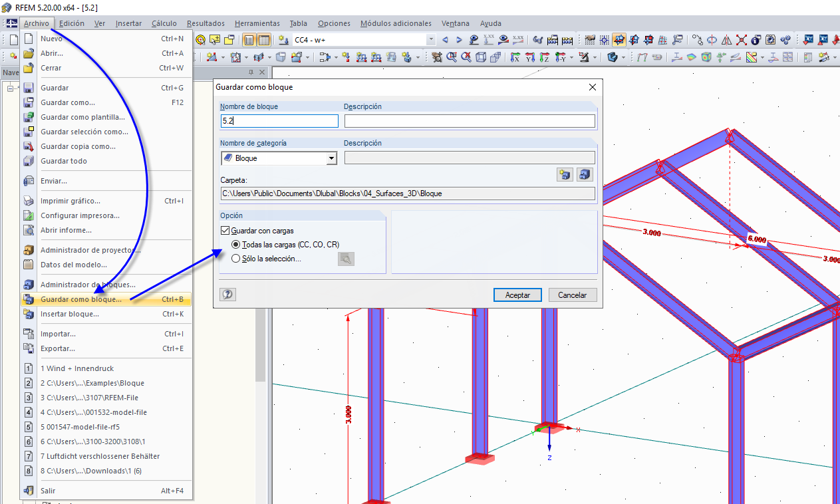Open recent file 3 C:\Users\...\3107\RFEM-File
This screenshot has width=840, height=504.
[106, 398]
